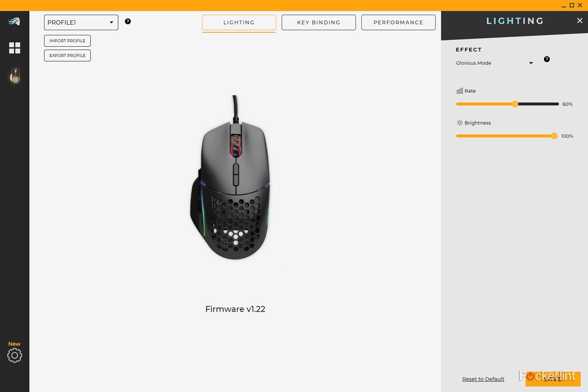Click the Rate bars icon

pos(460,91)
